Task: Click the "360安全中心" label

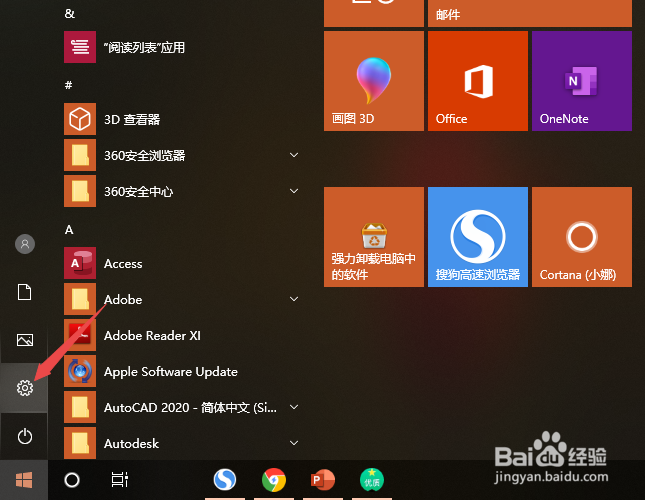Action: 138,192
